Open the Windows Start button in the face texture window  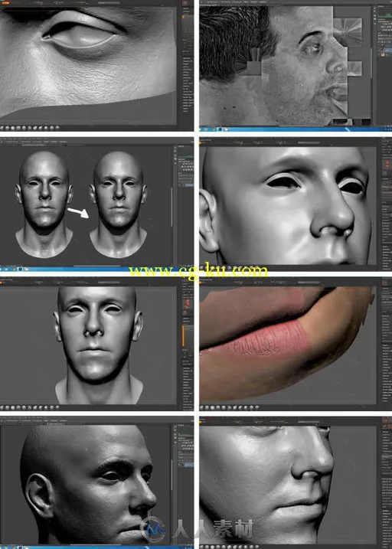coord(201,129)
